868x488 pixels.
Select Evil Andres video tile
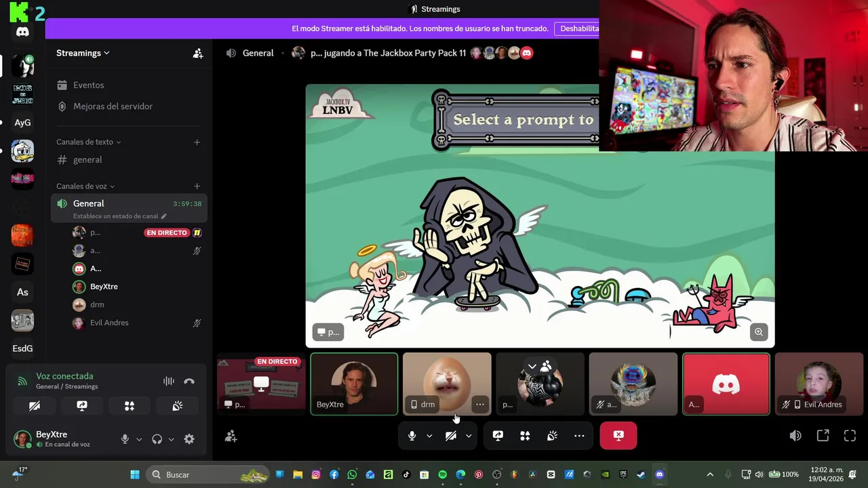819,384
